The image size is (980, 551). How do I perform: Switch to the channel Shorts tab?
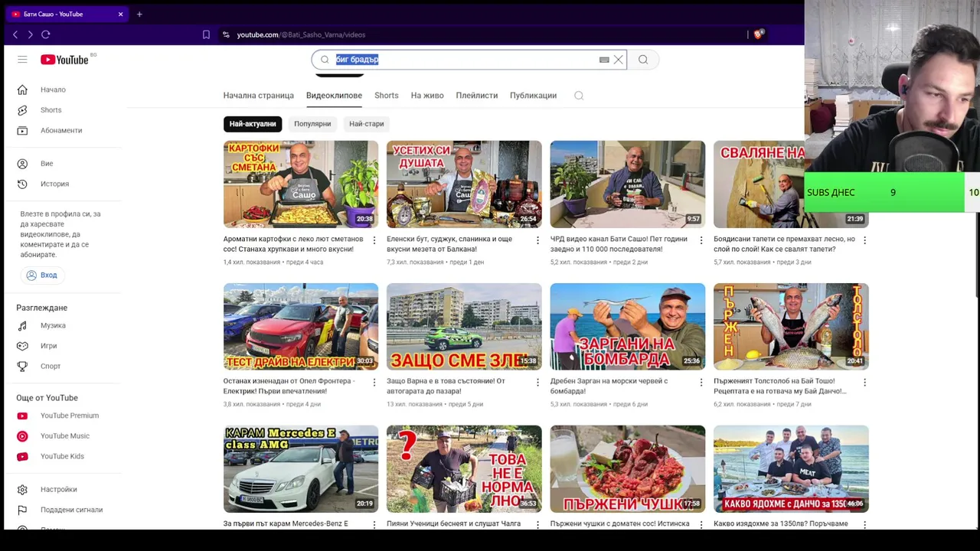coord(387,96)
